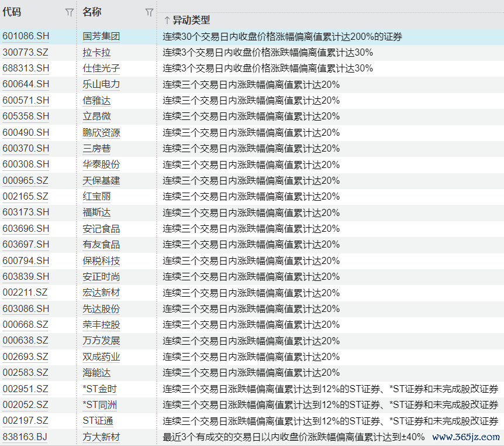Click the 名称 column header
Viewport: 504px width, 446px height.
point(92,12)
